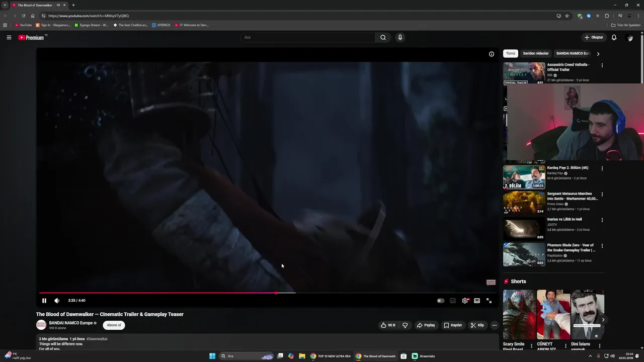Open File Explorer from taskbar
This screenshot has width=644, height=362.
(x=302, y=356)
